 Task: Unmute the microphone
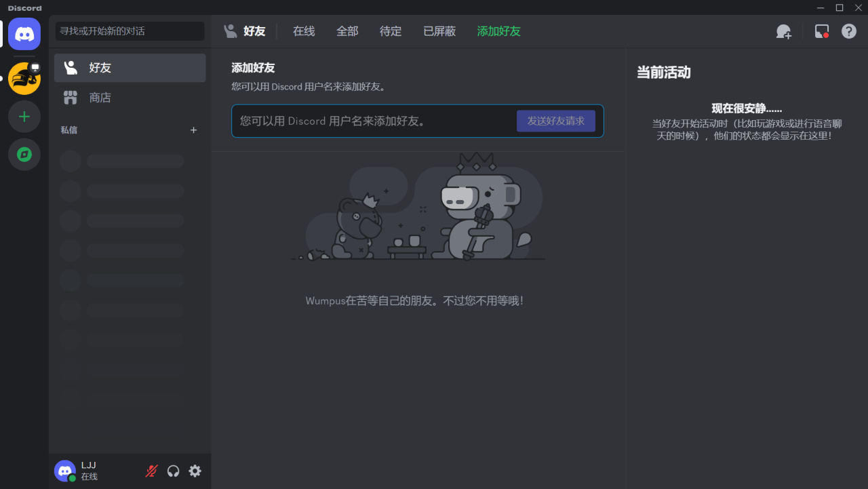point(152,471)
